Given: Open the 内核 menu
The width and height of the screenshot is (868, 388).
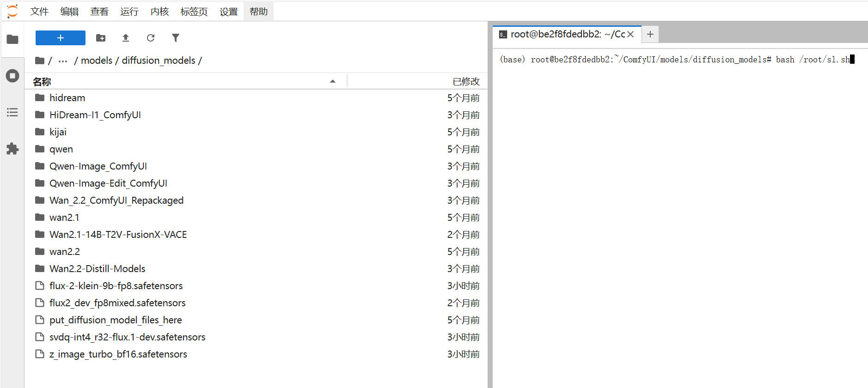Looking at the screenshot, I should tap(159, 12).
